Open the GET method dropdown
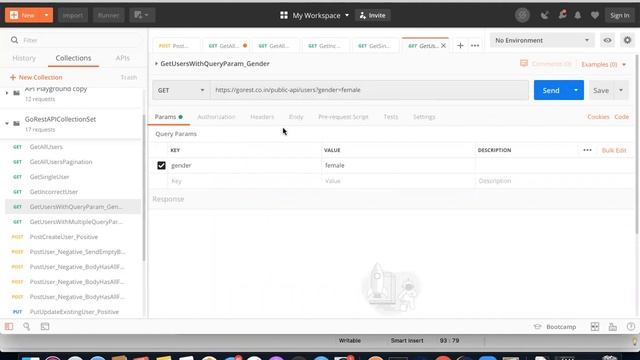Viewport: 640px width, 360px height. (181, 90)
